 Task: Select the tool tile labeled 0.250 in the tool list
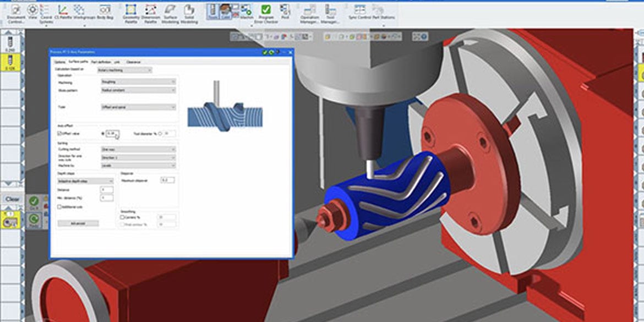pos(10,43)
